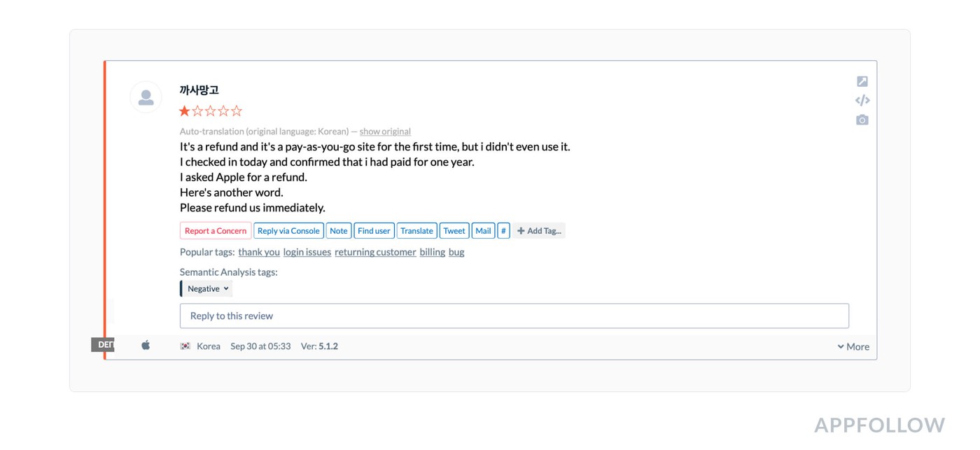Click the hash (#) button
This screenshot has height=450, width=980.
point(503,231)
